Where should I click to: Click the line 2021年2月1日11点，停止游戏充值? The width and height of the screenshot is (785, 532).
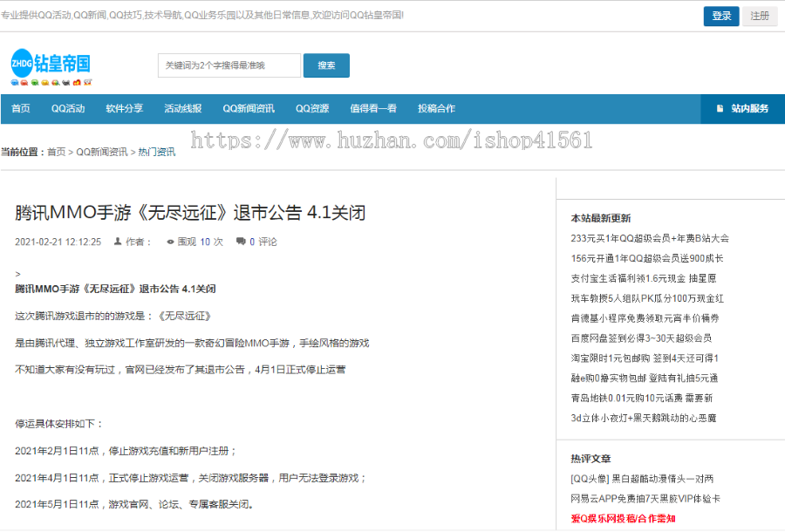pos(126,451)
